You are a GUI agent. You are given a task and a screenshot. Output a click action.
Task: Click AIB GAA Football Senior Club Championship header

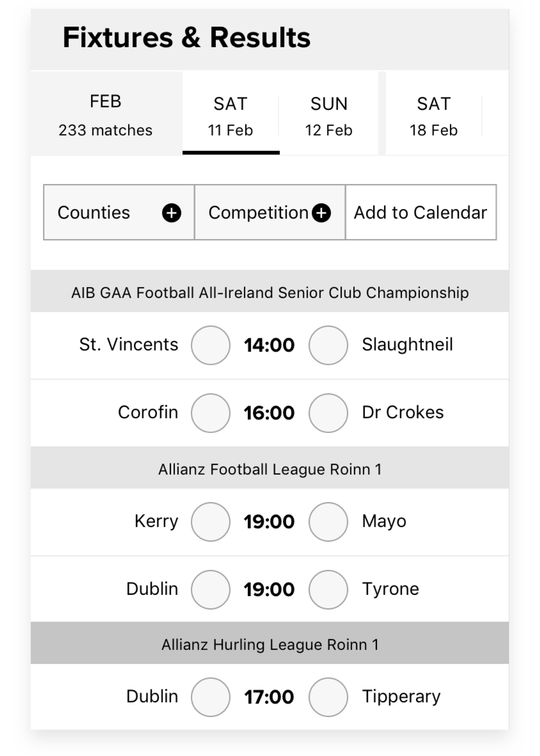(270, 293)
